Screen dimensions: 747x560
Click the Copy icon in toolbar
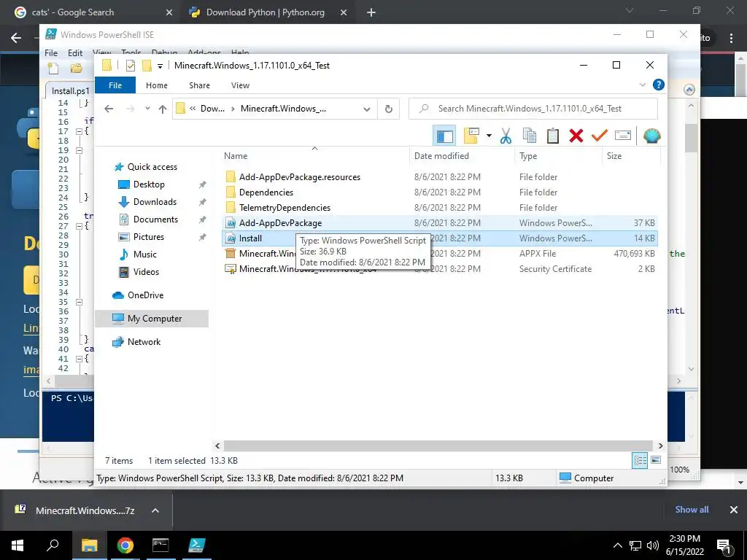[x=530, y=136]
